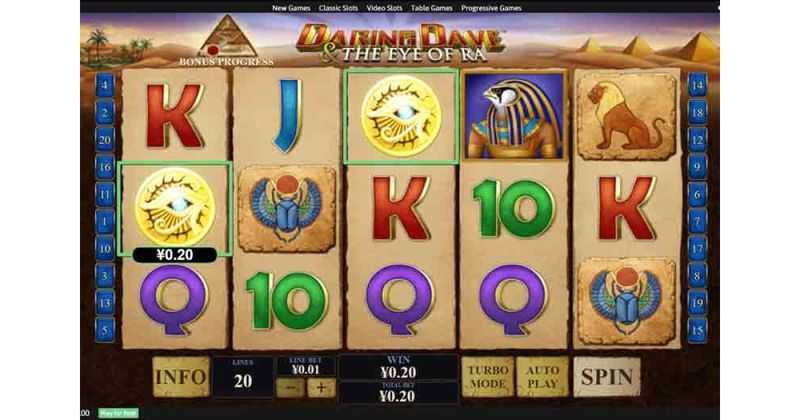Open the Progressive Games menu
The image size is (800, 420).
click(491, 8)
